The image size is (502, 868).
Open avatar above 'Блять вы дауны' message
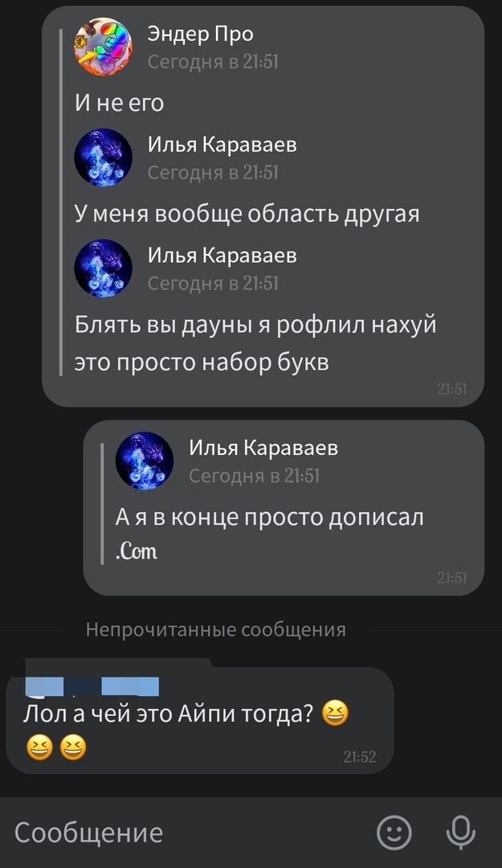(104, 268)
